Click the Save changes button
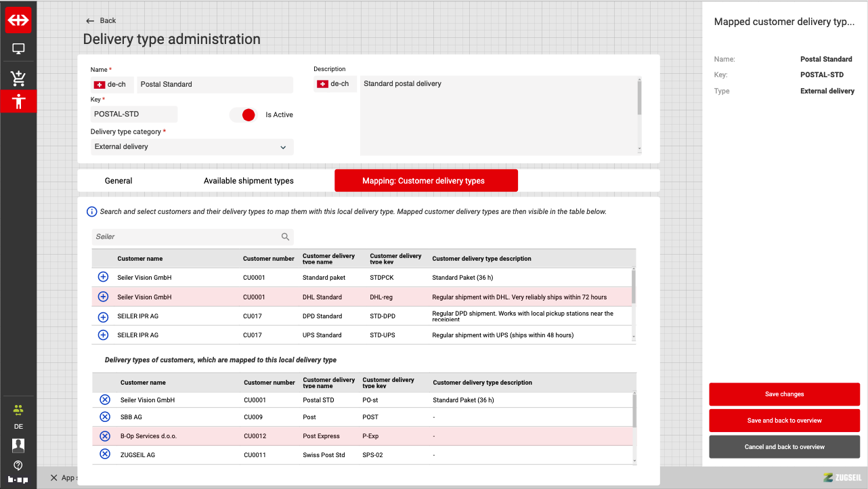Viewport: 868px width, 489px height. pyautogui.click(x=784, y=394)
